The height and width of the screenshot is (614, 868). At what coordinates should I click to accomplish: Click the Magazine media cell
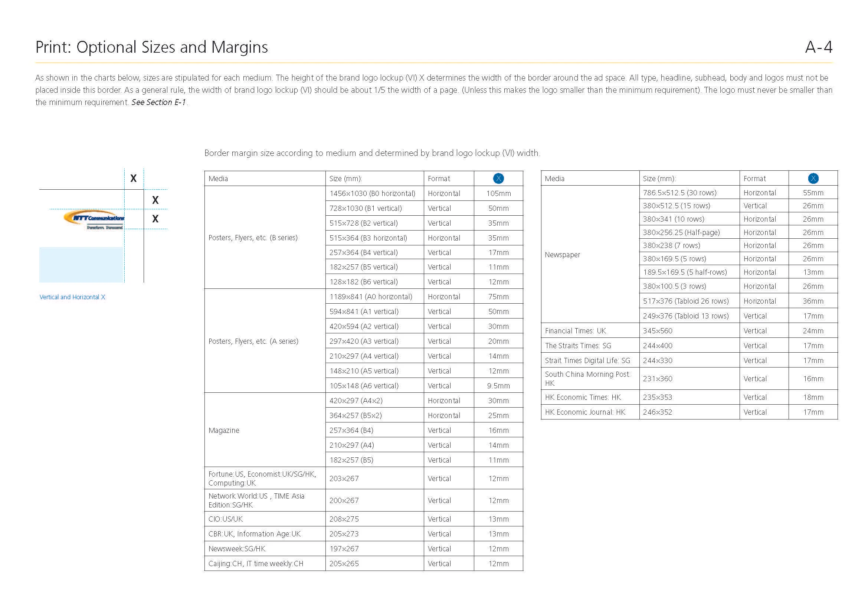tap(224, 430)
